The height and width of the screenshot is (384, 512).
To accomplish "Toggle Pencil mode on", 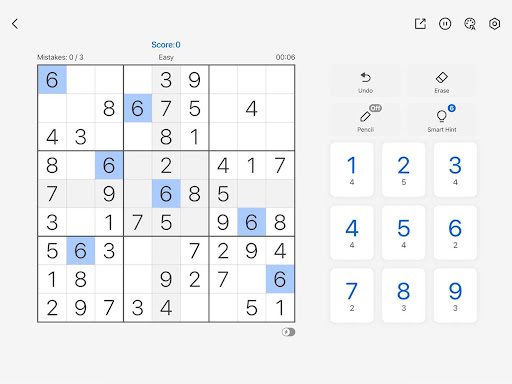I will tap(366, 120).
